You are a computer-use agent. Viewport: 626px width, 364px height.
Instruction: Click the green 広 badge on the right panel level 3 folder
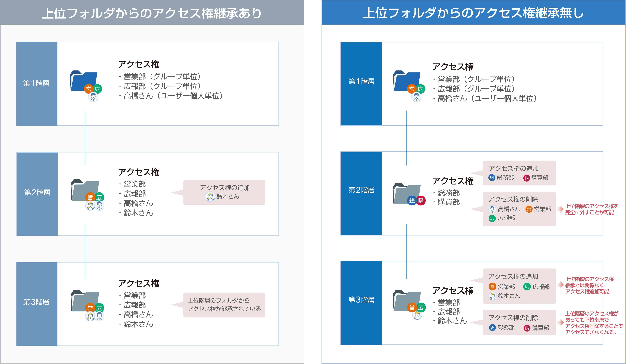tap(421, 307)
